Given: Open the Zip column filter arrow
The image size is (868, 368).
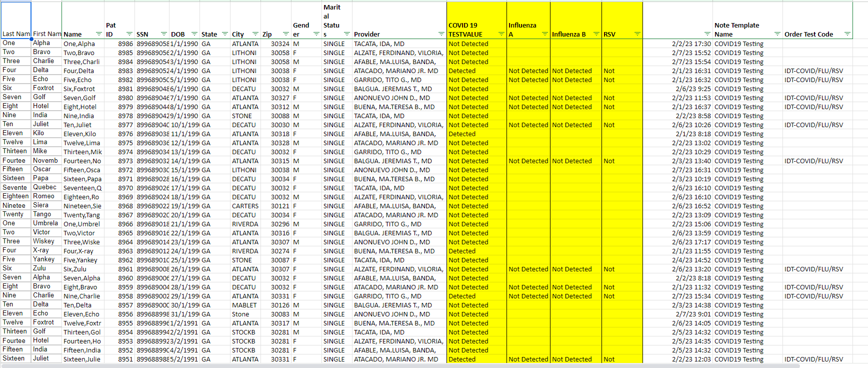Looking at the screenshot, I should point(285,34).
